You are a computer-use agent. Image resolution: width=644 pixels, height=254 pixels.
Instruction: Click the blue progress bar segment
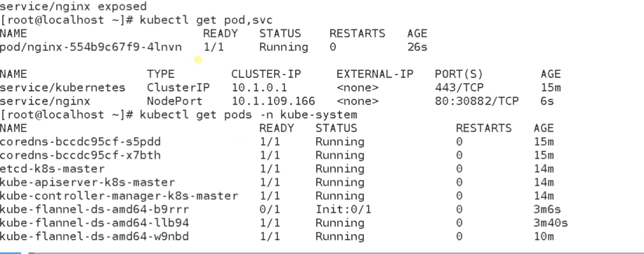[x=10, y=252]
